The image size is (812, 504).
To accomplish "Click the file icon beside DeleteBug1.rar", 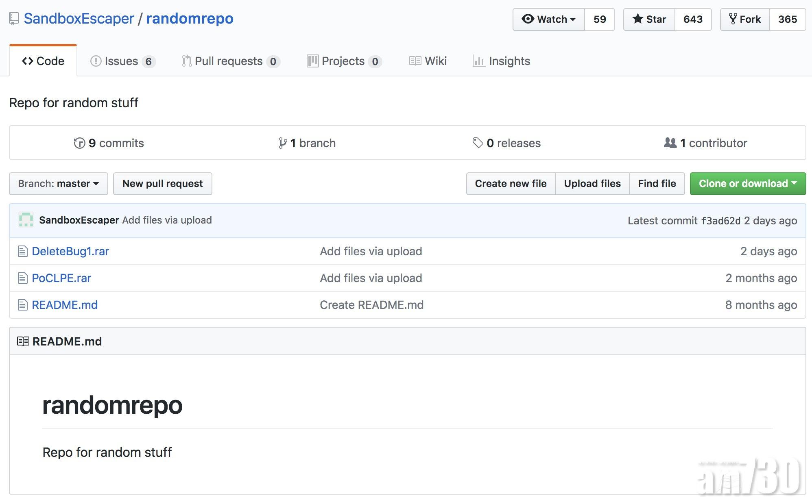I will tap(23, 251).
